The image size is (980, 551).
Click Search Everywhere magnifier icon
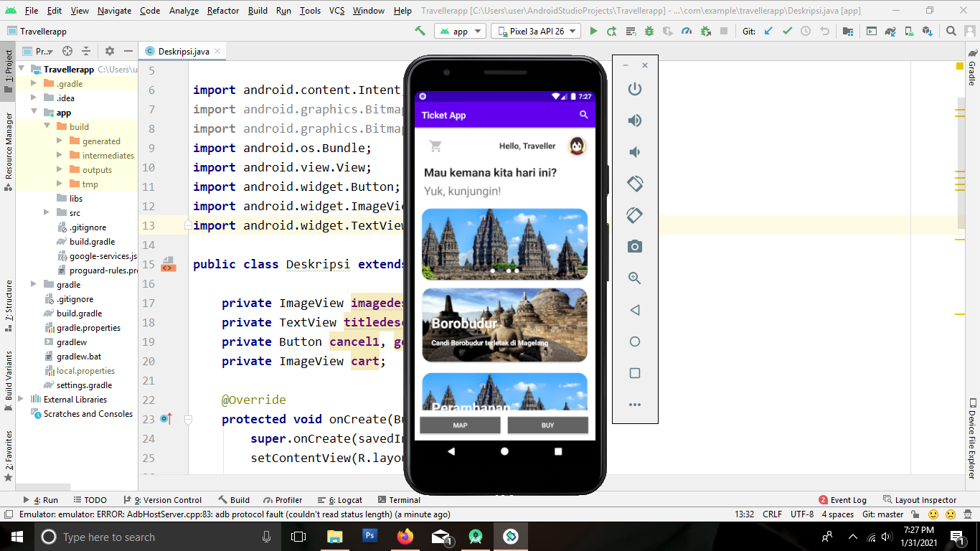(951, 31)
